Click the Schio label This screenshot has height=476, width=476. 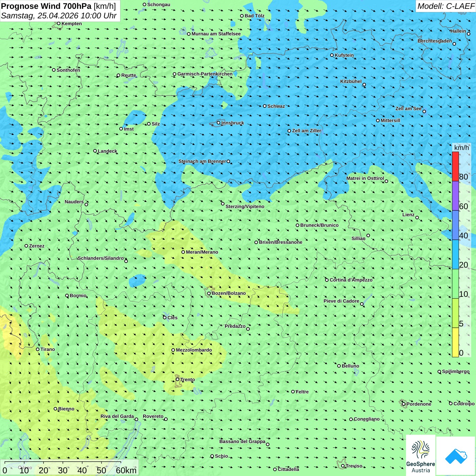tap(221, 456)
